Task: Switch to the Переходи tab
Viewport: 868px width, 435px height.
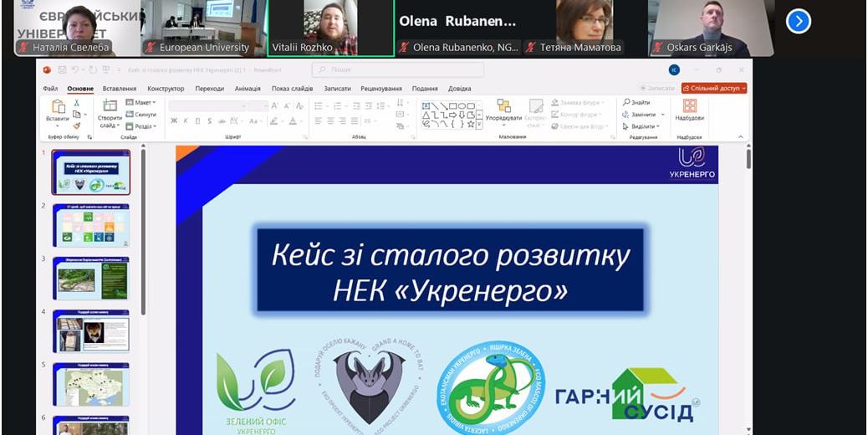Action: tap(210, 89)
